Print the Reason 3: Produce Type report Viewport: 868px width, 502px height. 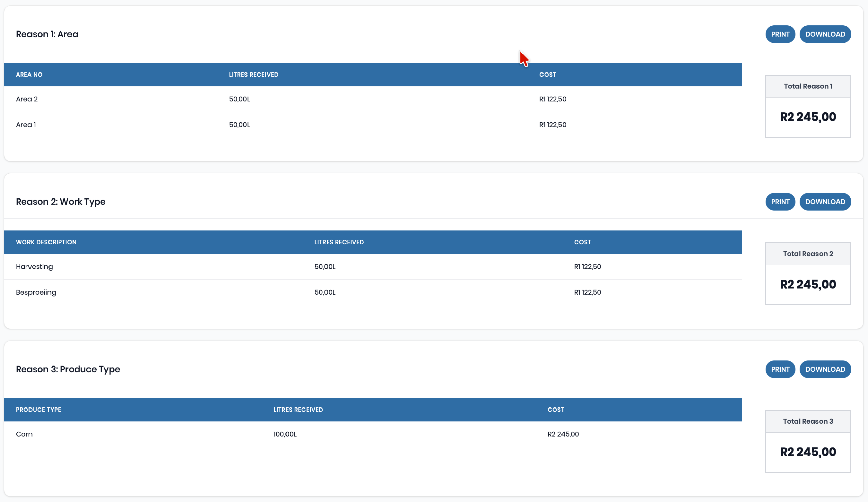pos(780,369)
